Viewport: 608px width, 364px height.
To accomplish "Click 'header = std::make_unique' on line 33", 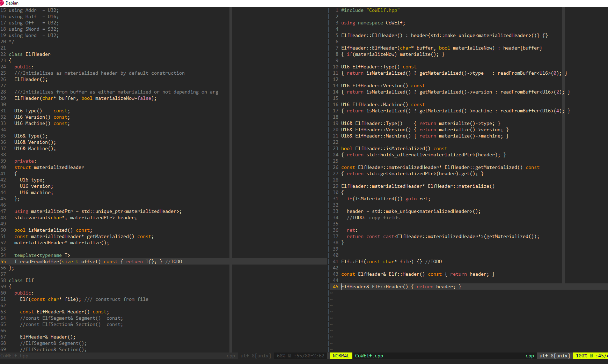I will 413,211.
